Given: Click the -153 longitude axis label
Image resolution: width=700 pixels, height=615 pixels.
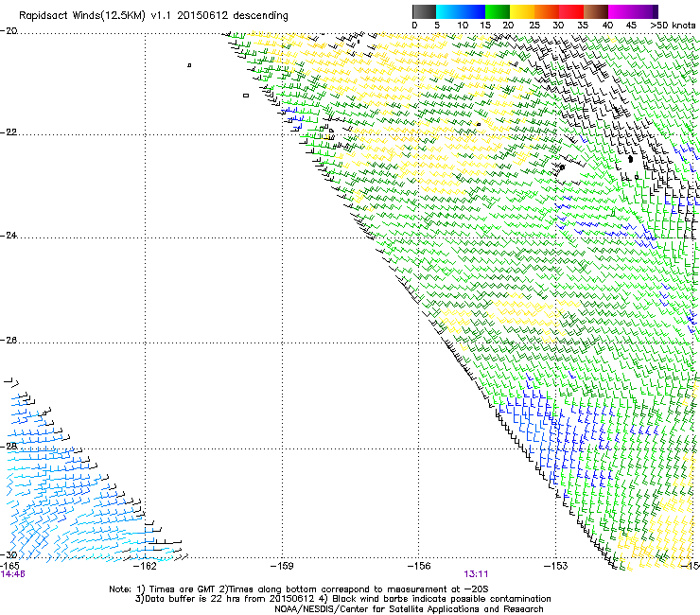Looking at the screenshot, I should pos(556,566).
